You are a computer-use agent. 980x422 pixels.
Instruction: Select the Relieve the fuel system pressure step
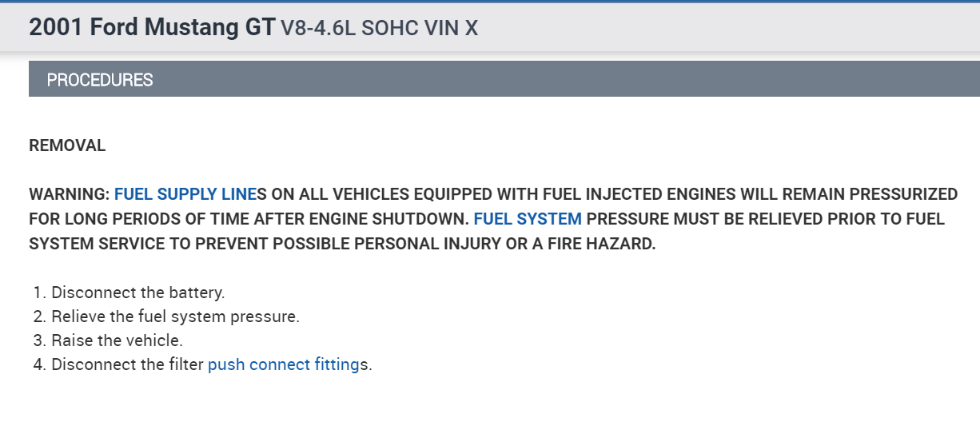pyautogui.click(x=175, y=316)
